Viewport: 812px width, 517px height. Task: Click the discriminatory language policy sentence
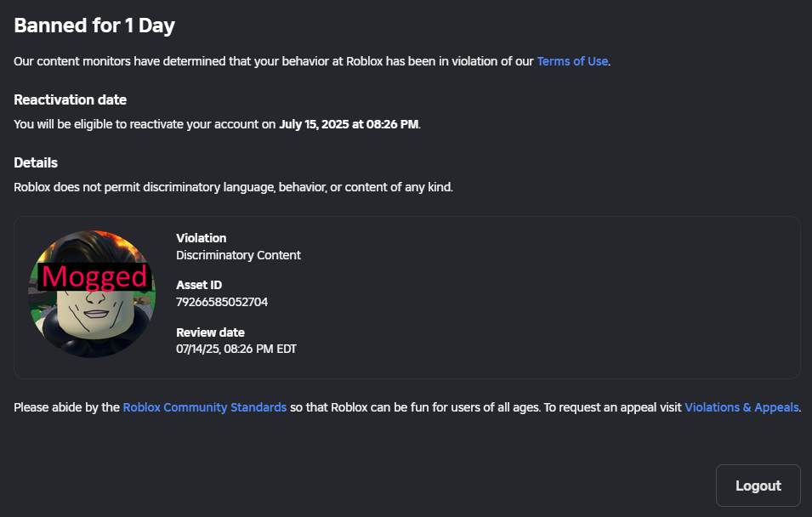[x=233, y=187]
